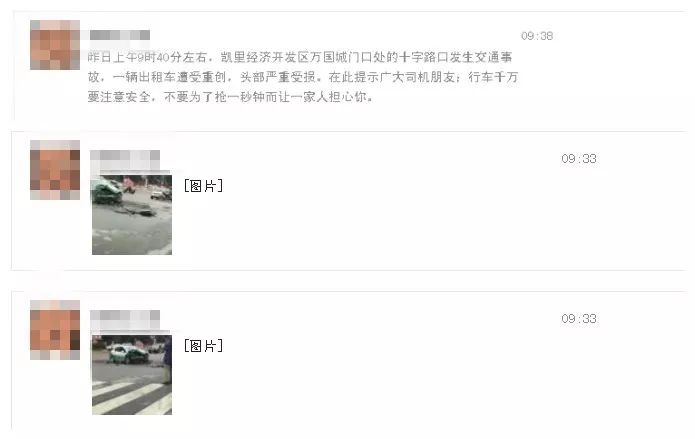Image resolution: width=695 pixels, height=439 pixels.
Task: Open the thumbnail showing the wrecked green car with debris
Action: [x=132, y=215]
